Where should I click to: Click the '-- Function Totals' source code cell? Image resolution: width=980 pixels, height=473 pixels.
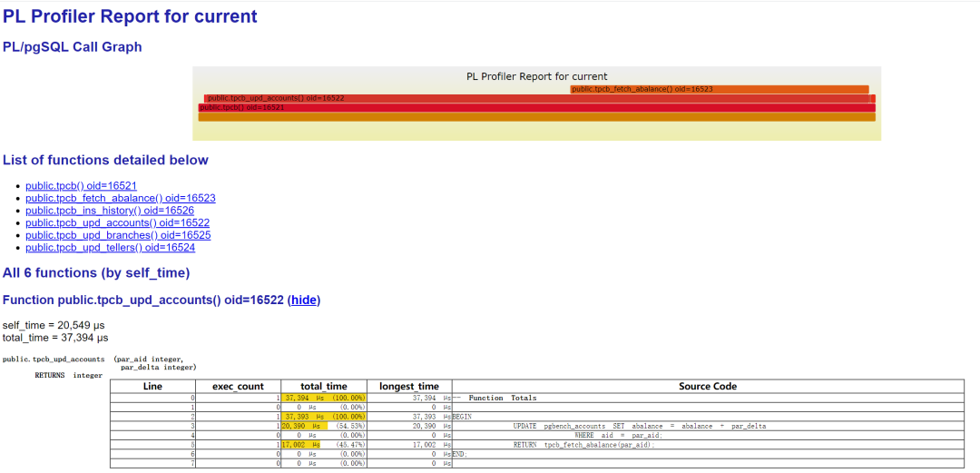pos(708,398)
